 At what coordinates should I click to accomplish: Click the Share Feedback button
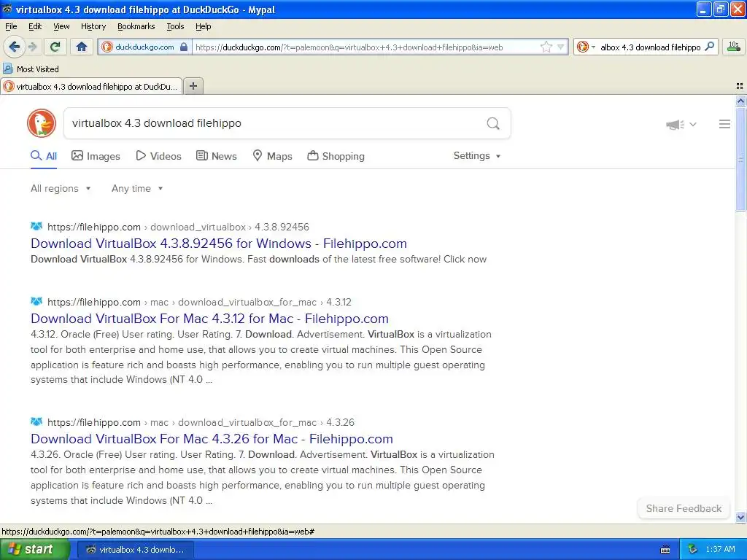pyautogui.click(x=684, y=508)
